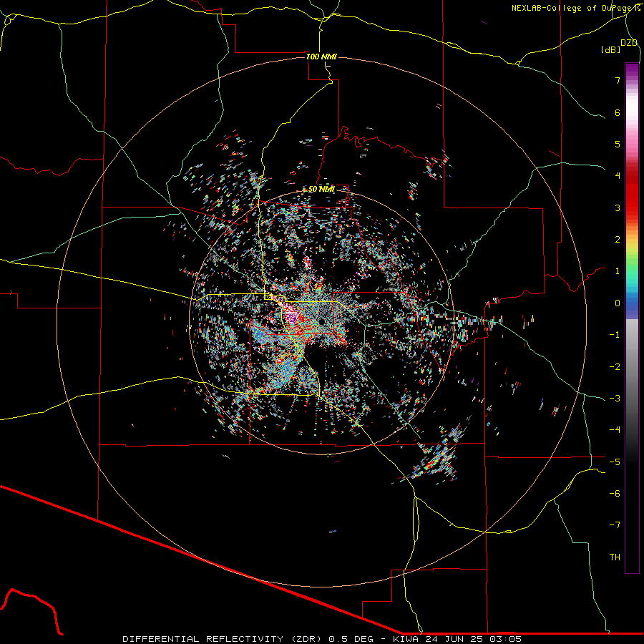Click the 0 value on the scale
The image size is (644, 644).
(x=618, y=303)
